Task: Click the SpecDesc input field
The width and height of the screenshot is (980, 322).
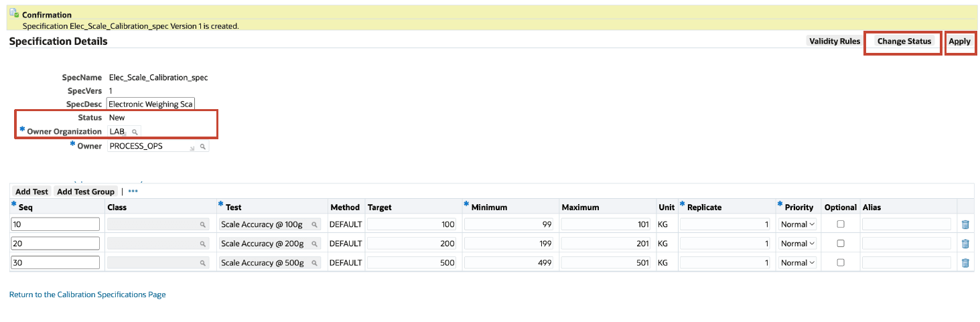Action: point(151,104)
